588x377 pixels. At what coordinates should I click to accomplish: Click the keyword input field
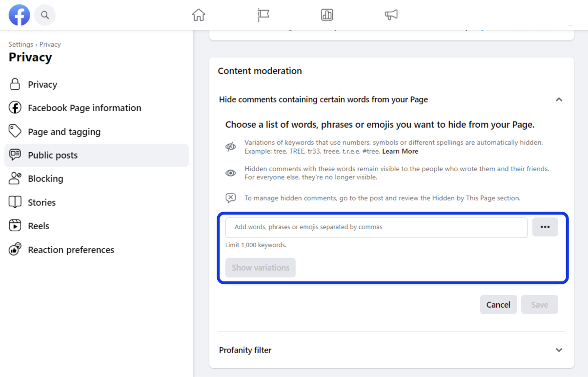pos(376,227)
